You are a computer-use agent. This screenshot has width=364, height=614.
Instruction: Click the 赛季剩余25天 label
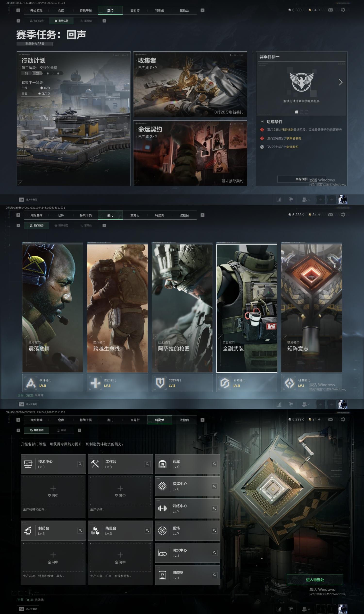pyautogui.click(x=35, y=44)
